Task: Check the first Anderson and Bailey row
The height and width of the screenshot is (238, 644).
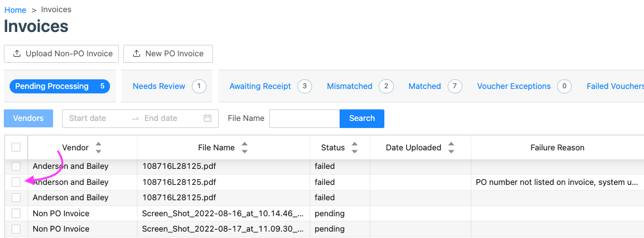Action: click(16, 166)
